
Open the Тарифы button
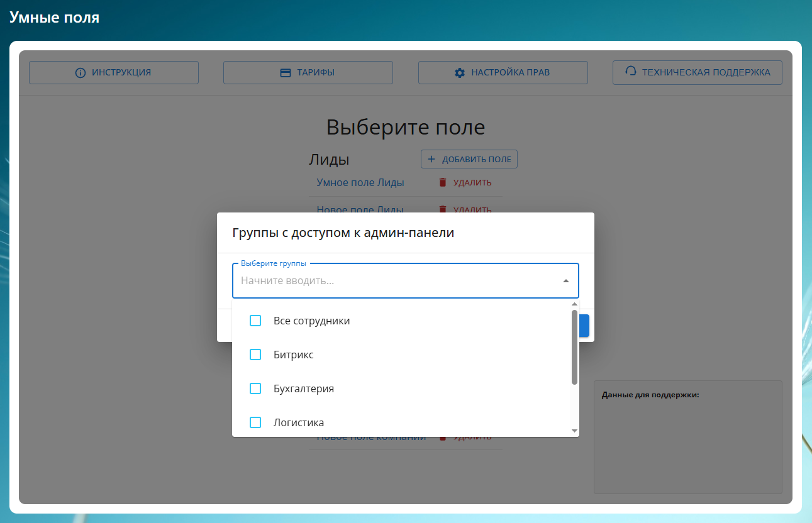coord(308,73)
